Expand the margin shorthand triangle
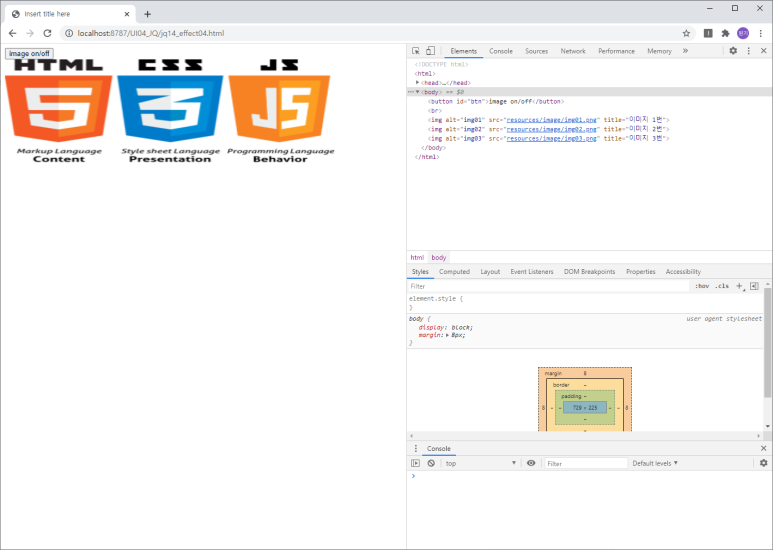Screen dimensions: 773x550 tap(447, 335)
